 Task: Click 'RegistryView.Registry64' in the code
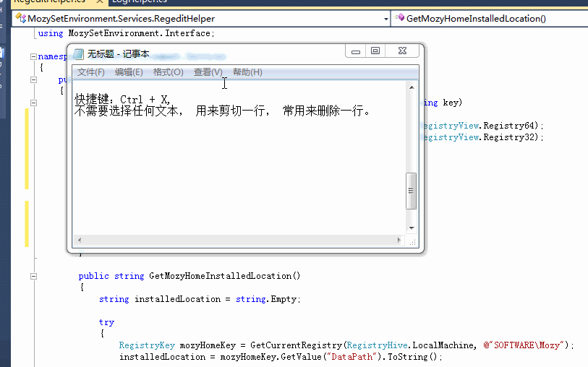[480, 126]
